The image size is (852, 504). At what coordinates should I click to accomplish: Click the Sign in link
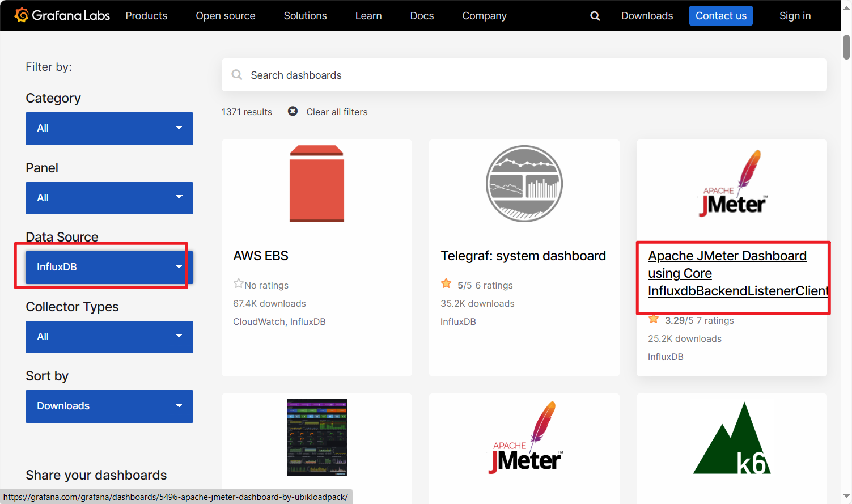tap(795, 16)
